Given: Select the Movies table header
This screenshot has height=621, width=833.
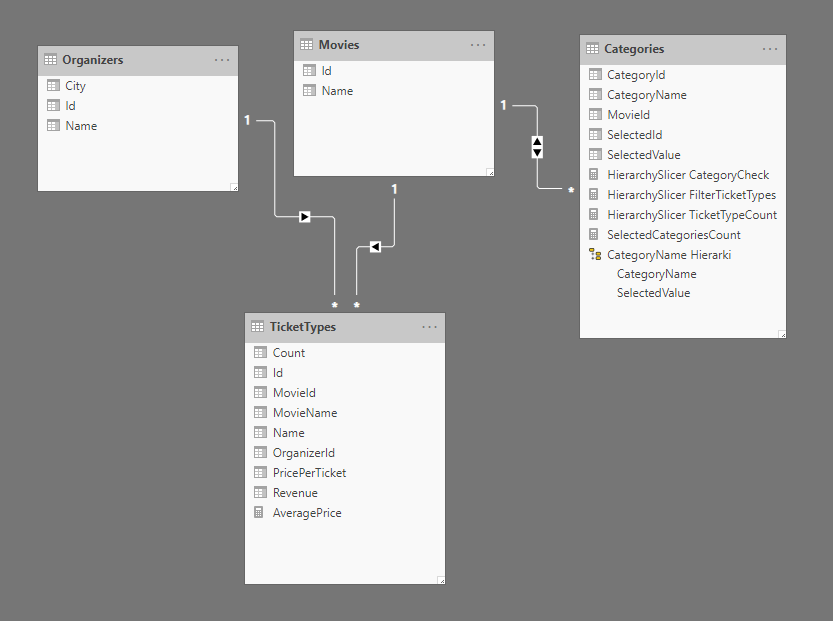Looking at the screenshot, I should coord(394,45).
